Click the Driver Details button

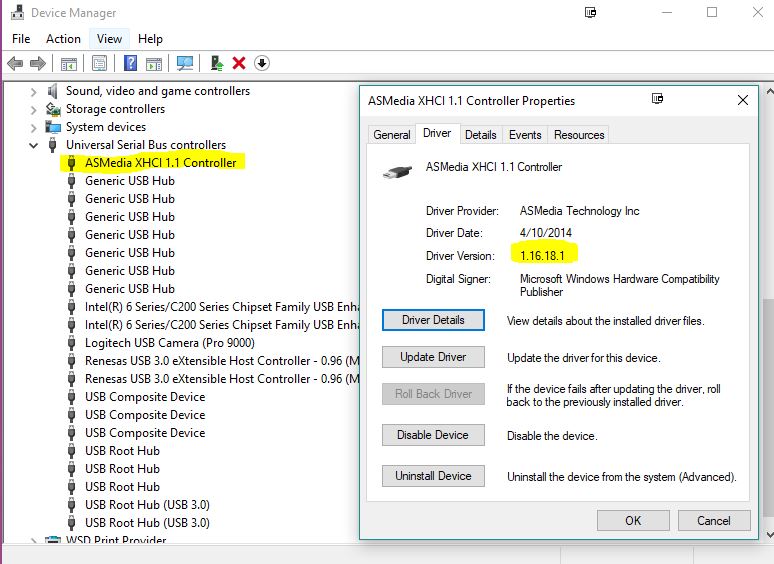(433, 320)
